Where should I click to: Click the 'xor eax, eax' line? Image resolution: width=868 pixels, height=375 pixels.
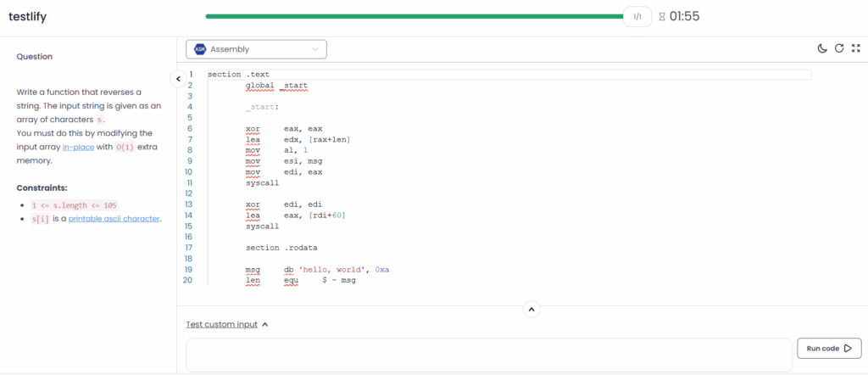click(284, 128)
